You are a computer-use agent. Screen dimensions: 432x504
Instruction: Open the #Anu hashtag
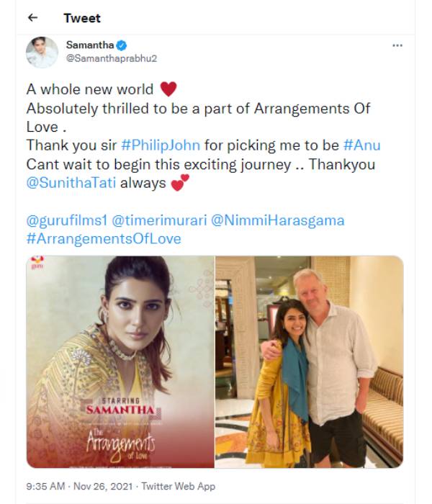click(362, 145)
